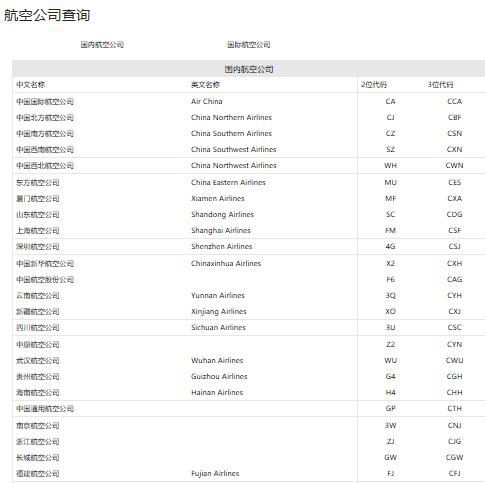Open the 国内航空公司 tab link
Viewport: 485px width, 483px height.
point(102,45)
